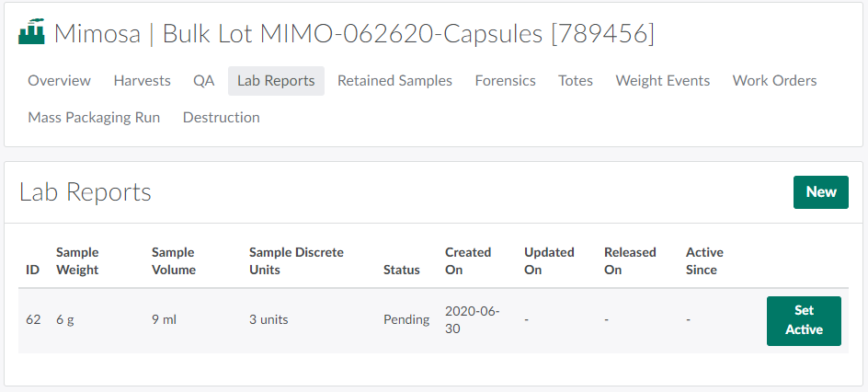Open the Mass Packaging Run tab
Screen dimensions: 868x392
94,118
